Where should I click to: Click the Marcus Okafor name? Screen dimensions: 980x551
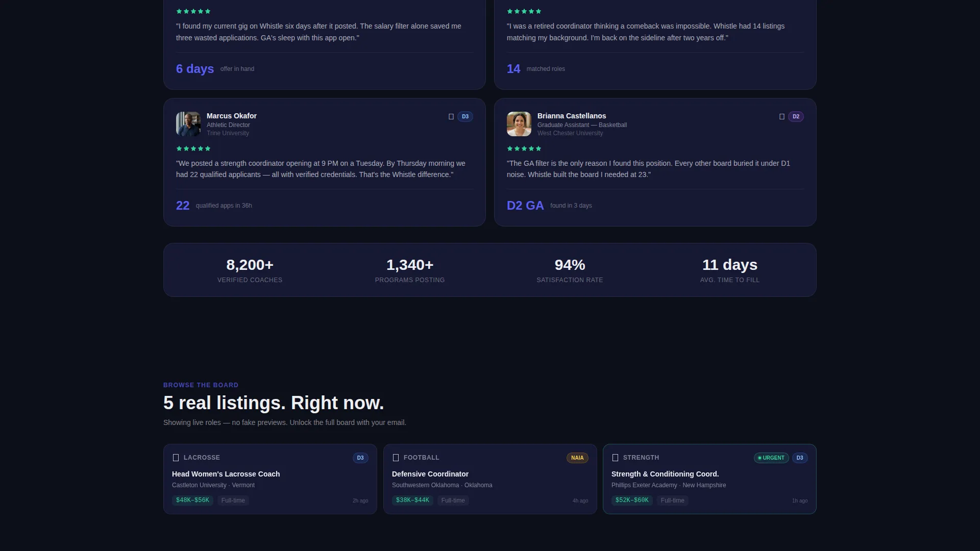[x=232, y=116]
